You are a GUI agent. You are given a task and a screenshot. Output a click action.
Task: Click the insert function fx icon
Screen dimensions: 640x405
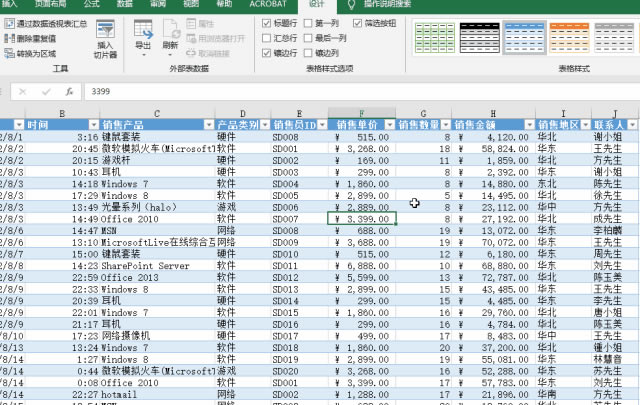68,91
